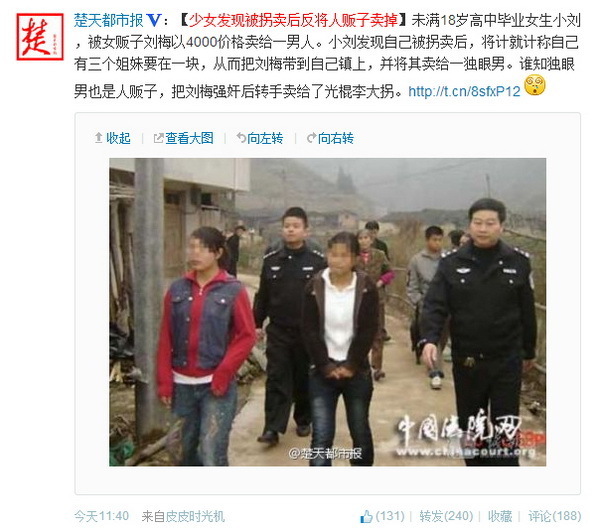Screen dimensions: 600x532
Task: Open the http://t.cn/8sfxP12 short link
Action: [464, 91]
